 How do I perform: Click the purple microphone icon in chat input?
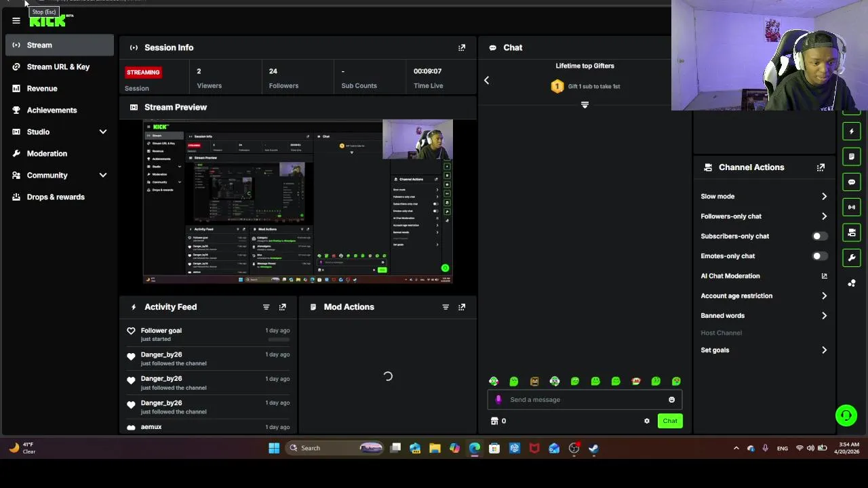tap(498, 400)
